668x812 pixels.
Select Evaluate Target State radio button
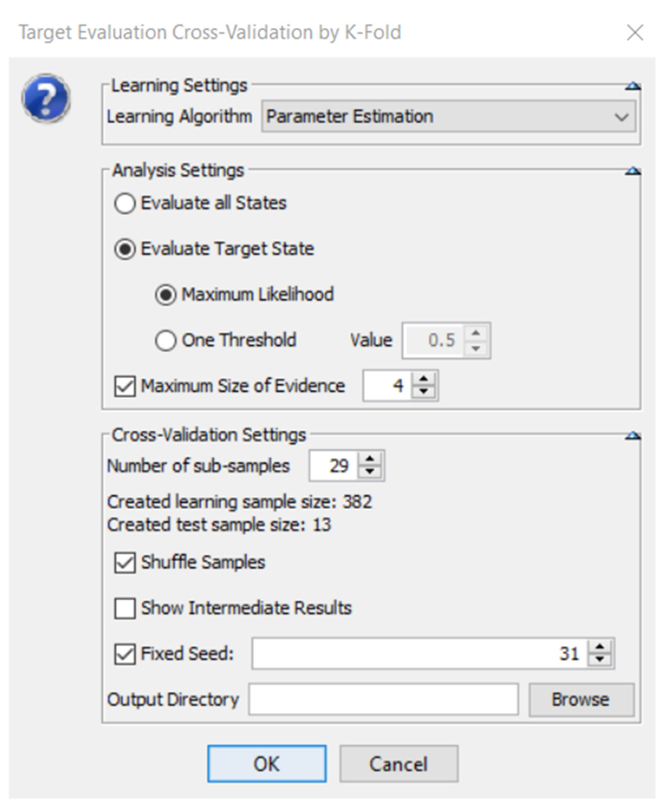pyautogui.click(x=125, y=249)
